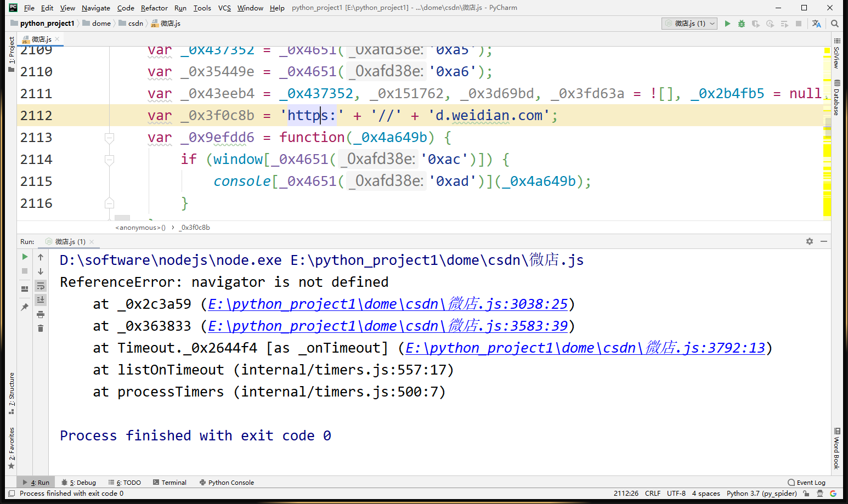This screenshot has height=504, width=848.
Task: Click the stop square in Run panel
Action: point(25,271)
